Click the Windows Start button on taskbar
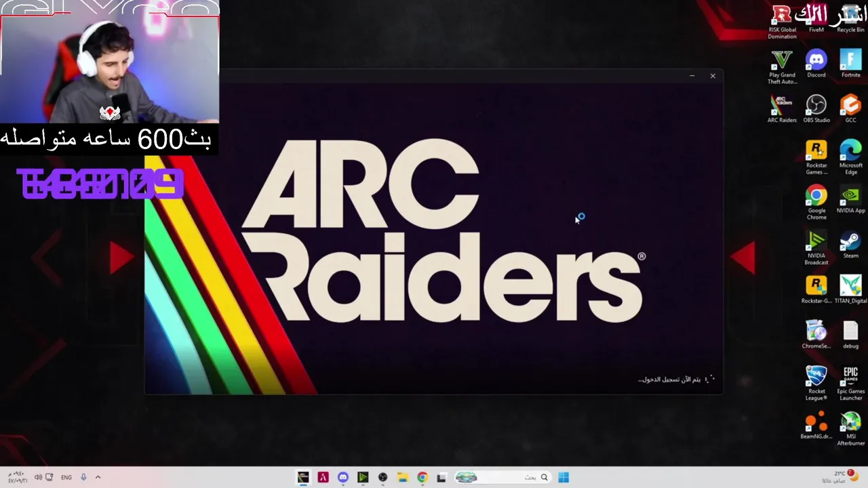Viewport: 868px width, 488px height. point(564,477)
